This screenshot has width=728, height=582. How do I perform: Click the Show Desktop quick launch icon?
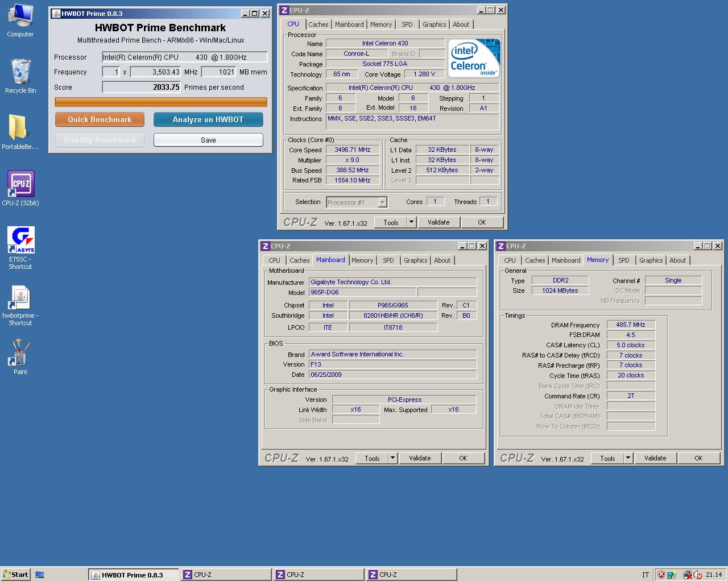40,575
